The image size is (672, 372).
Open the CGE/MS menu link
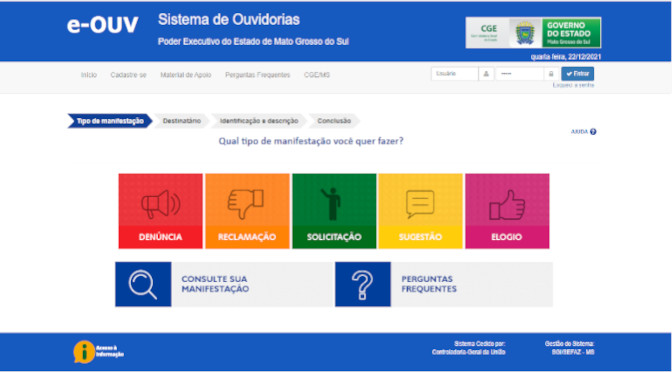pos(317,75)
